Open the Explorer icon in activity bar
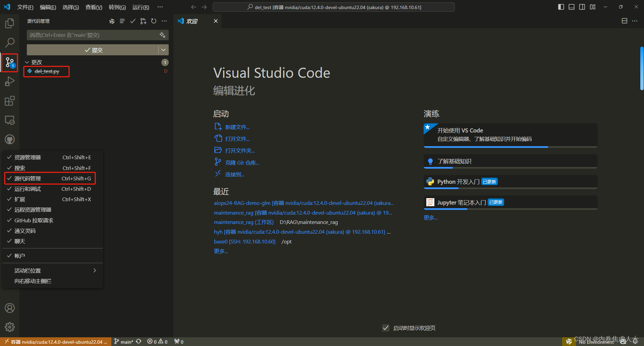This screenshot has width=644, height=346. click(10, 23)
